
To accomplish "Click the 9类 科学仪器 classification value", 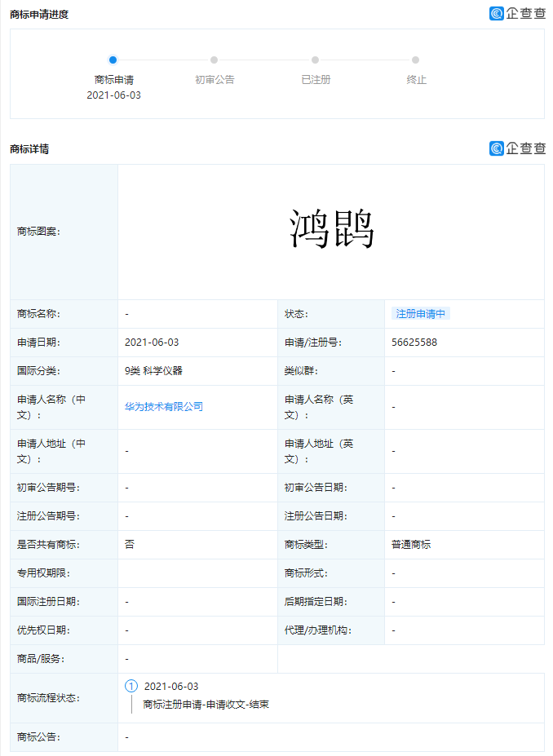I will (153, 371).
